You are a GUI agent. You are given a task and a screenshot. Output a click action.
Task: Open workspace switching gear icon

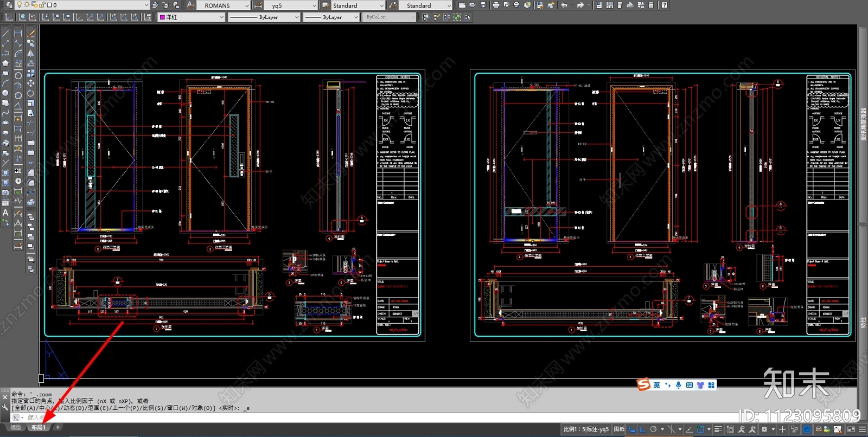764,429
